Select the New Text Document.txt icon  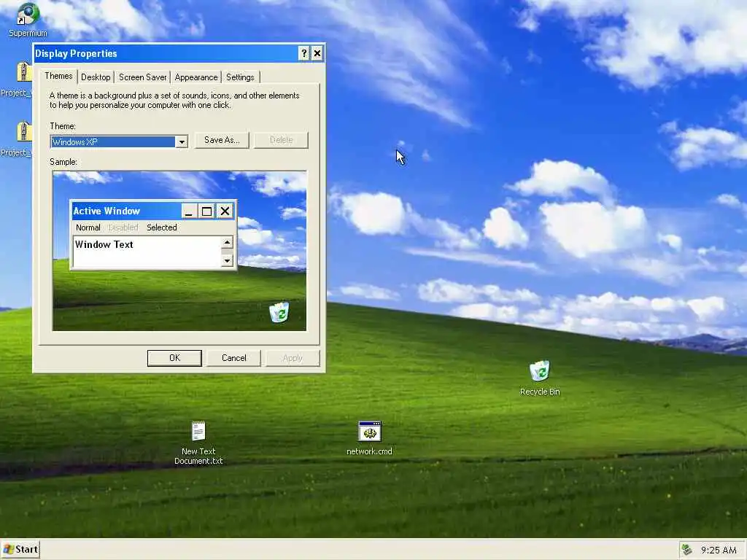point(198,443)
